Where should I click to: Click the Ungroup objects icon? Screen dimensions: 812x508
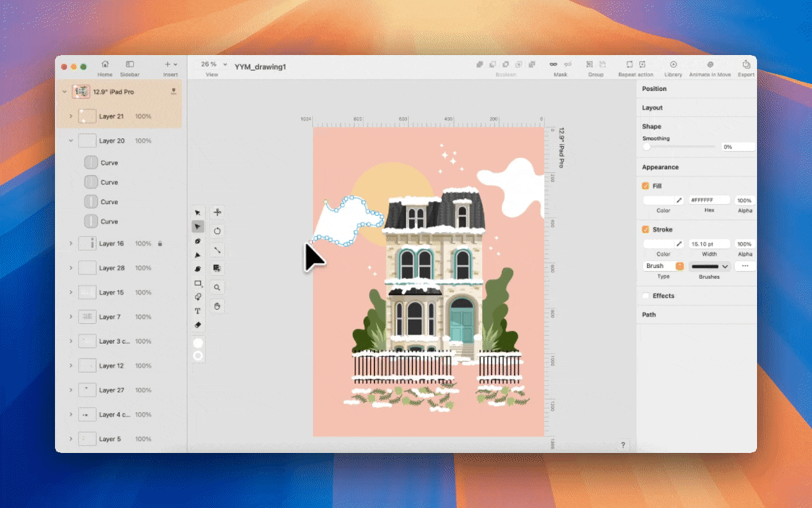coord(602,64)
